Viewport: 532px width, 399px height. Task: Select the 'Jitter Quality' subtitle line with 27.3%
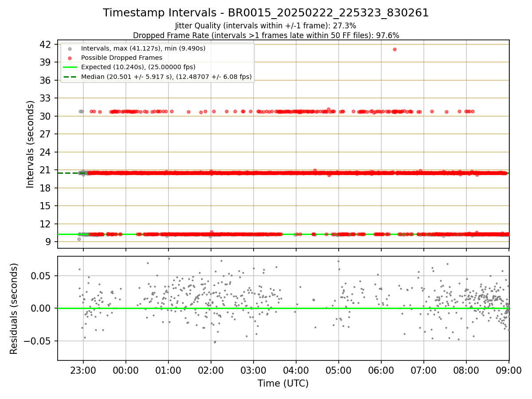[266, 26]
